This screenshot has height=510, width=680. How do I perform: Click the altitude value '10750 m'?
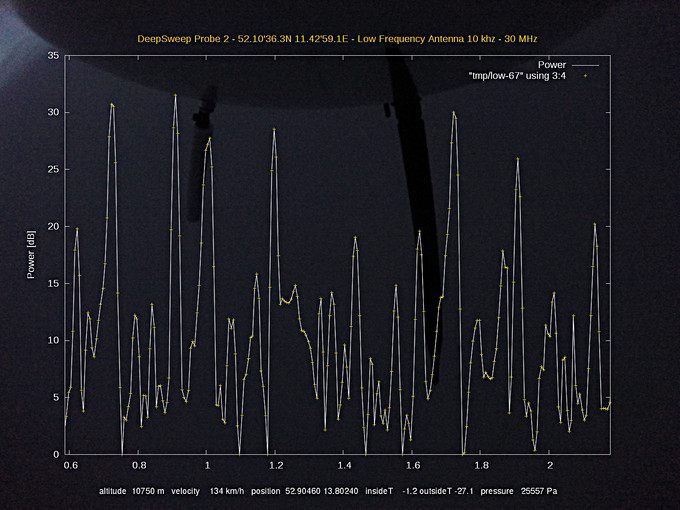[148, 491]
